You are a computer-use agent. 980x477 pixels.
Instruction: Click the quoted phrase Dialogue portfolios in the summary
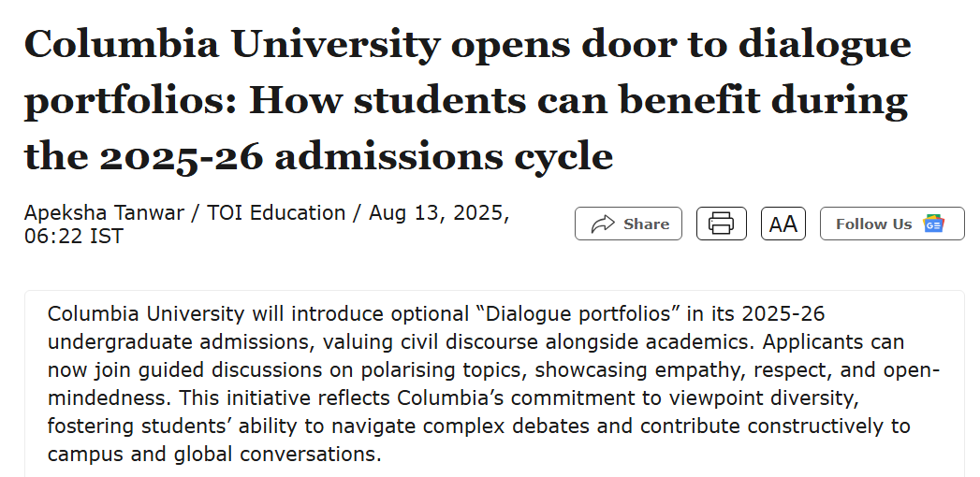[x=578, y=313]
